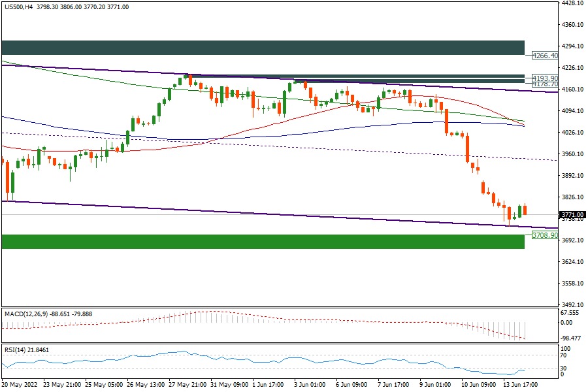Select the 4193.90 price level label
This screenshot has height=392, width=588.
pos(544,78)
